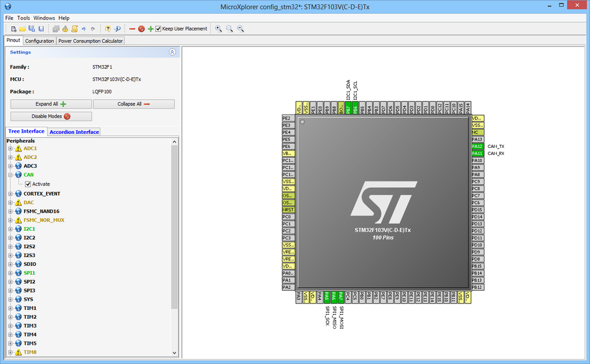Screen dimensions: 590x364
Task: Click the PC0 pin on chip
Action: click(x=288, y=217)
